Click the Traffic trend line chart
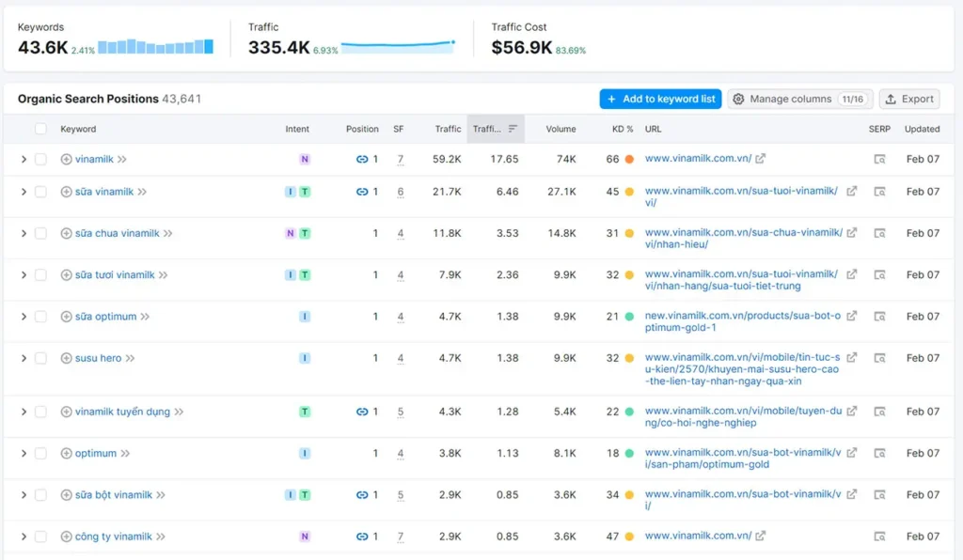The image size is (963, 560). [398, 46]
